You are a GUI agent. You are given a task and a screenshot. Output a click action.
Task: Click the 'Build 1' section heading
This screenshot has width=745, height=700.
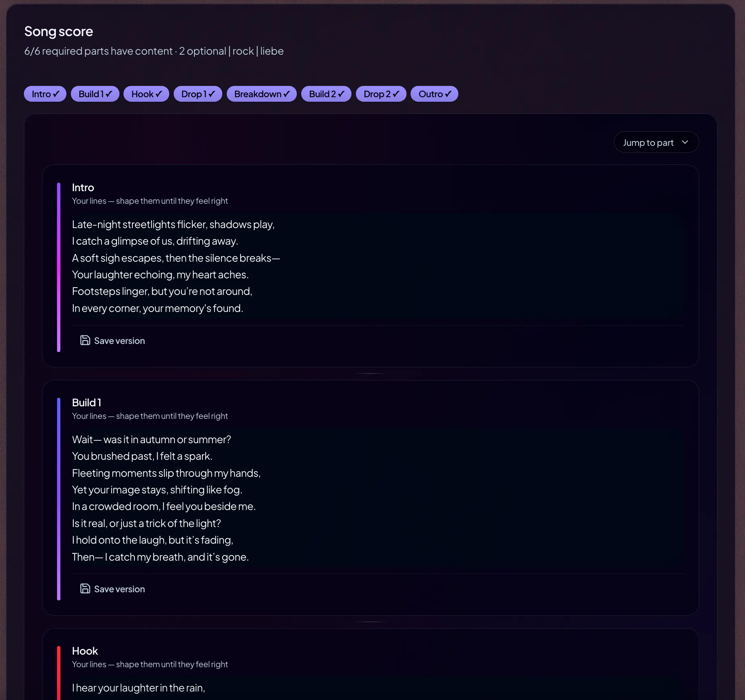(x=87, y=403)
